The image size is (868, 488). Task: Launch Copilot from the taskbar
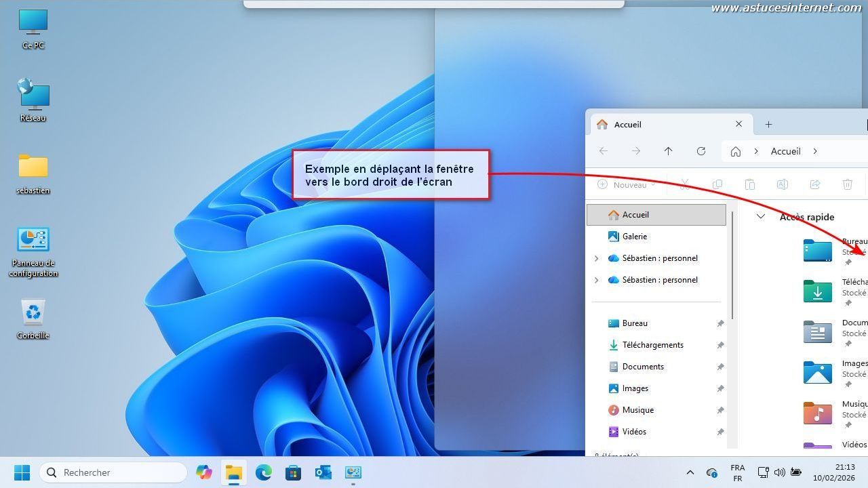[x=203, y=472]
